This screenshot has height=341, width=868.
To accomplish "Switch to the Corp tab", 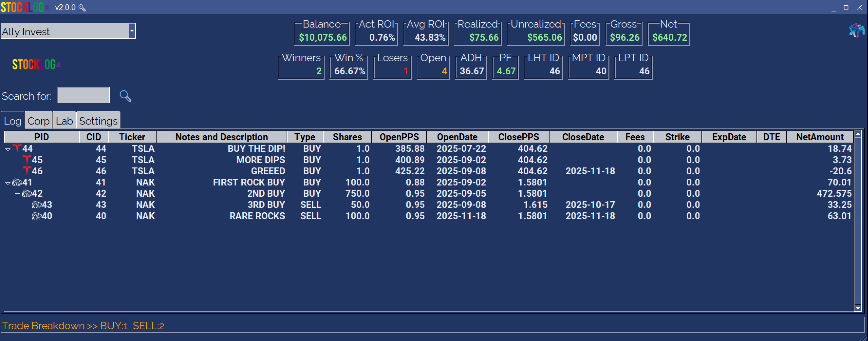I will click(x=38, y=121).
